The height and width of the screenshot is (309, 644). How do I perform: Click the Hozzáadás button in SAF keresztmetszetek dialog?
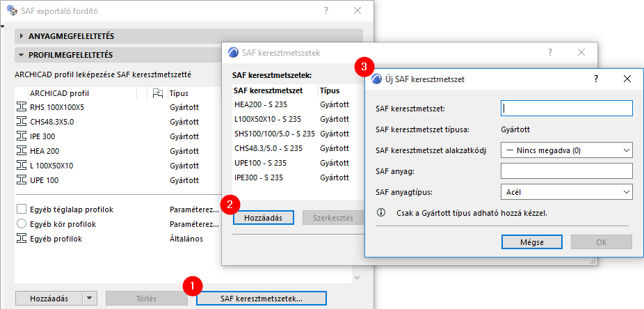coord(263,218)
